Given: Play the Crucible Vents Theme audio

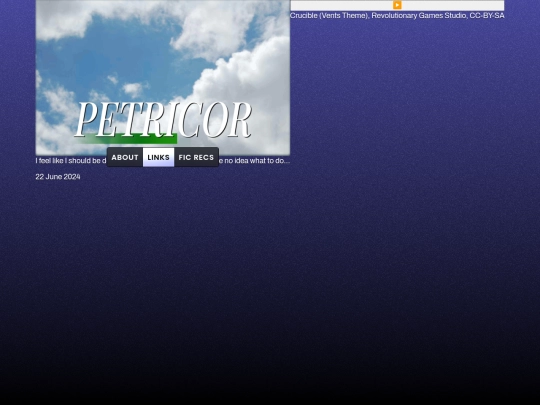Looking at the screenshot, I should pos(397,5).
